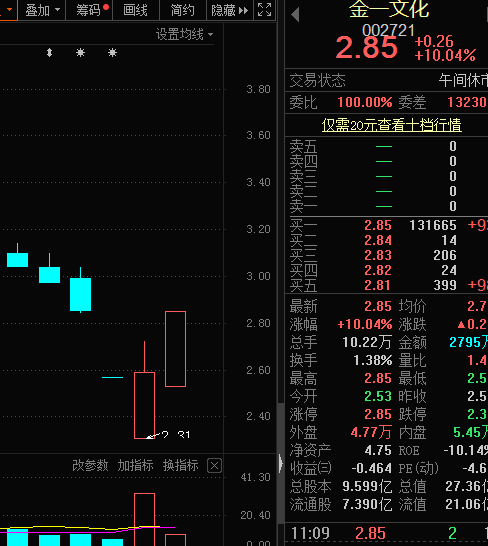Click the 卖五 ask row
488x546 pixels.
point(387,146)
